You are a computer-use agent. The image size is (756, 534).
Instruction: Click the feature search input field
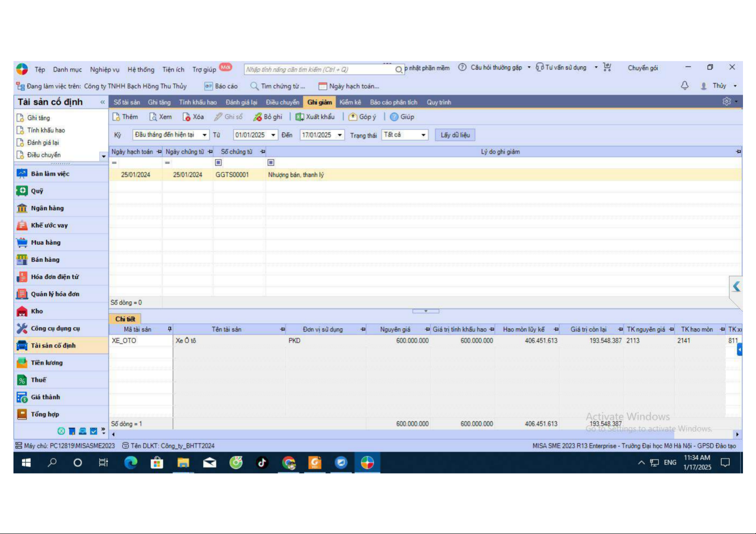[319, 69]
